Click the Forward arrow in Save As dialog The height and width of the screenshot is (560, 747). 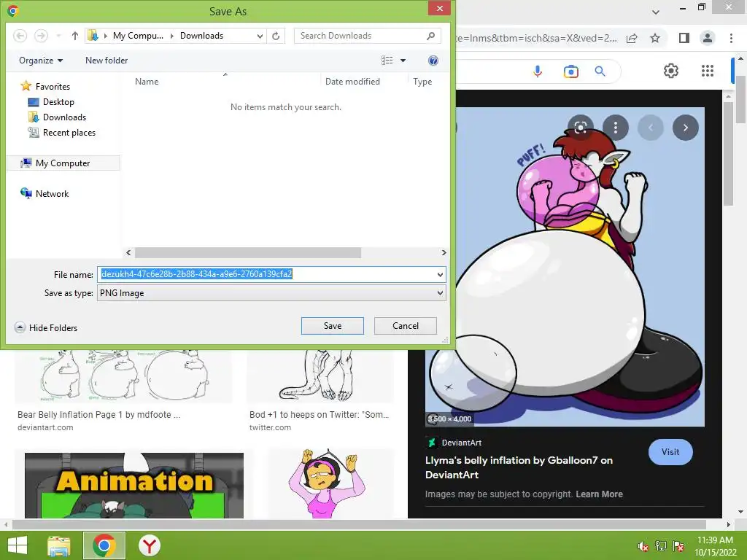coord(41,36)
